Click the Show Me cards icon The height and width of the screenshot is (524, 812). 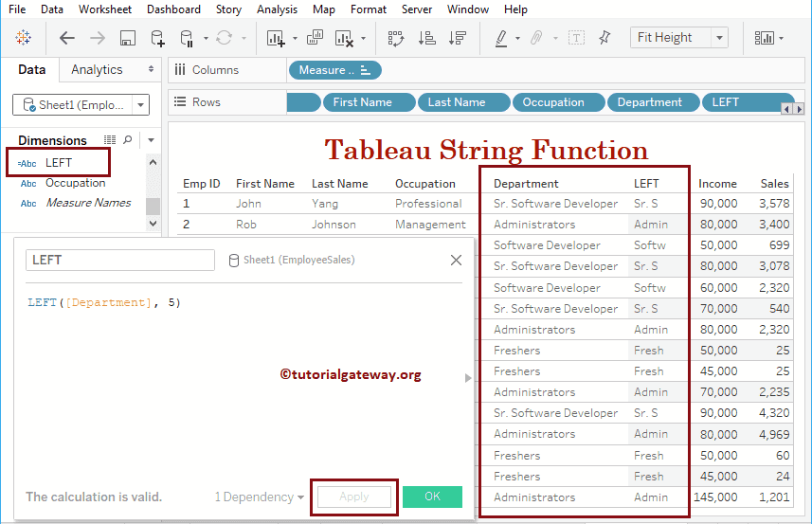764,38
